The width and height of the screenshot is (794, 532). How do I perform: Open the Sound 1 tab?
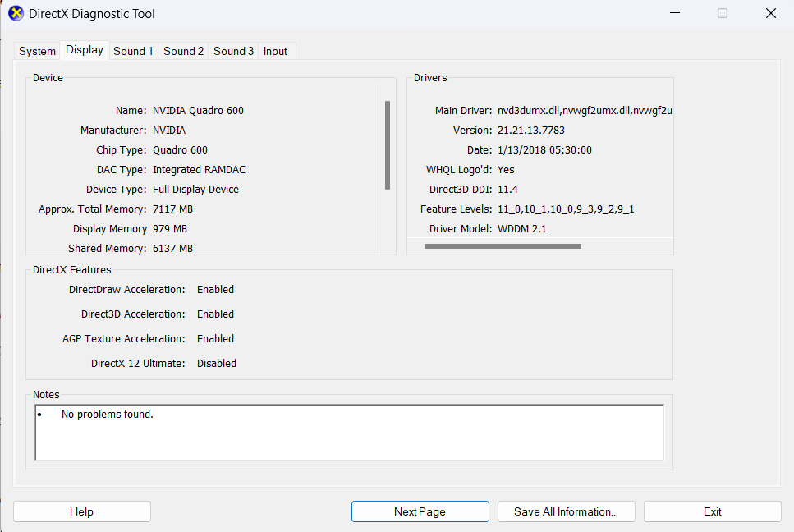[133, 51]
